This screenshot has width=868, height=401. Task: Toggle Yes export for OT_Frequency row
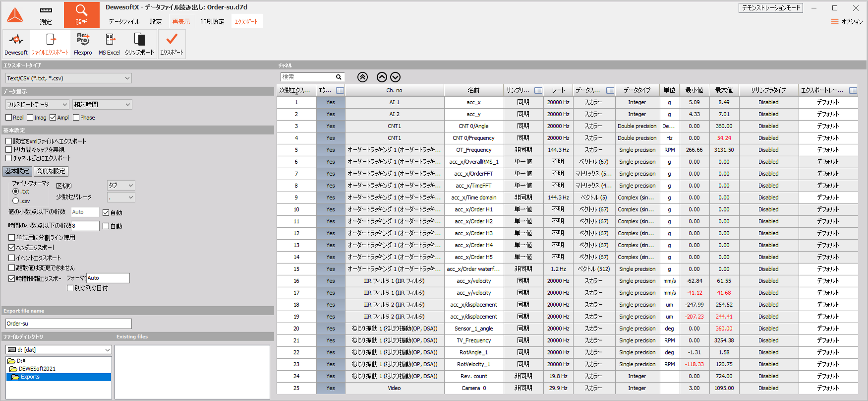(331, 150)
